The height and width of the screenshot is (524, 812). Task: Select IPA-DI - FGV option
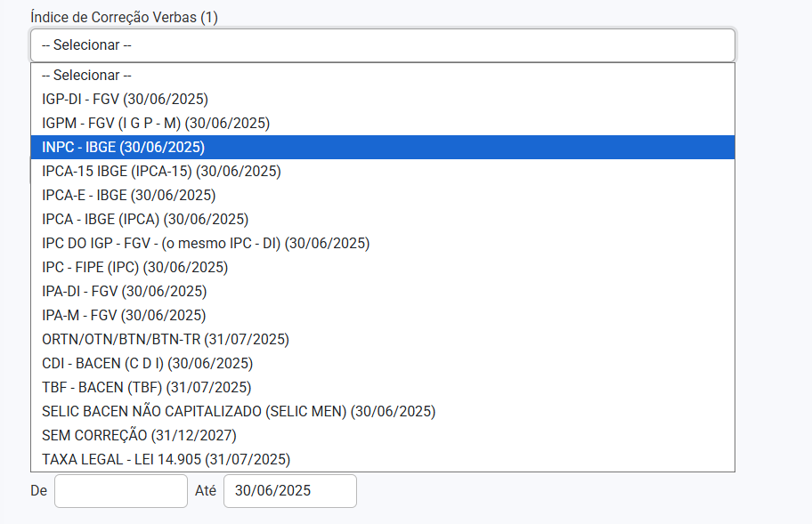click(x=124, y=291)
